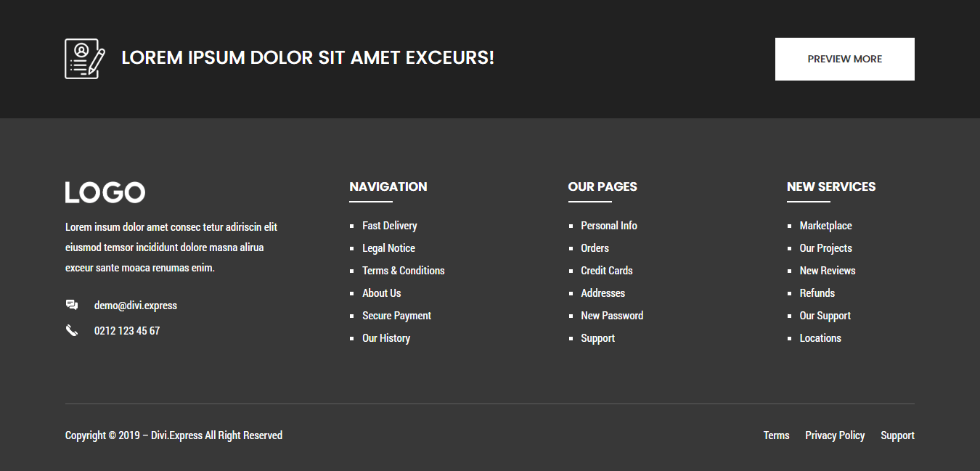Open the Orders link
Screen dimensions: 980x471
[x=595, y=248]
